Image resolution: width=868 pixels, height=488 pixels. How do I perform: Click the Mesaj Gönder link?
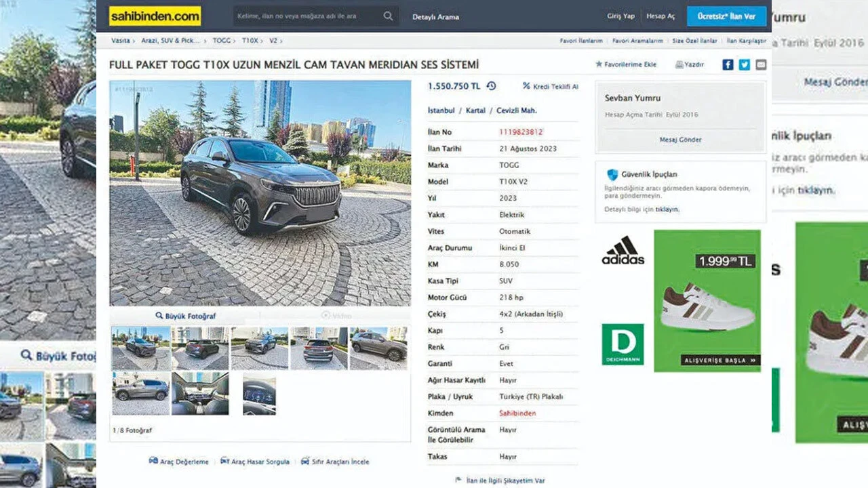coord(681,140)
